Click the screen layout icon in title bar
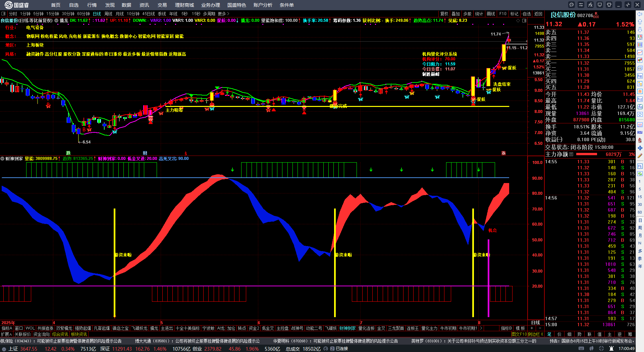 pos(600,5)
